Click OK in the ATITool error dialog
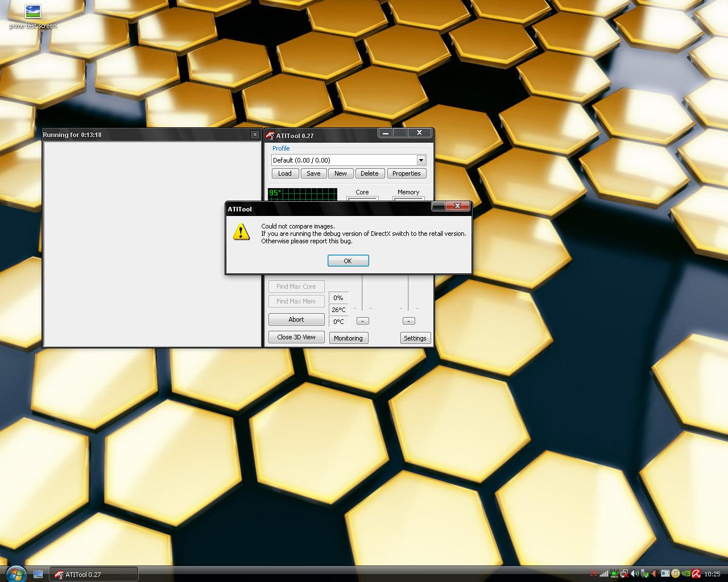 tap(348, 261)
